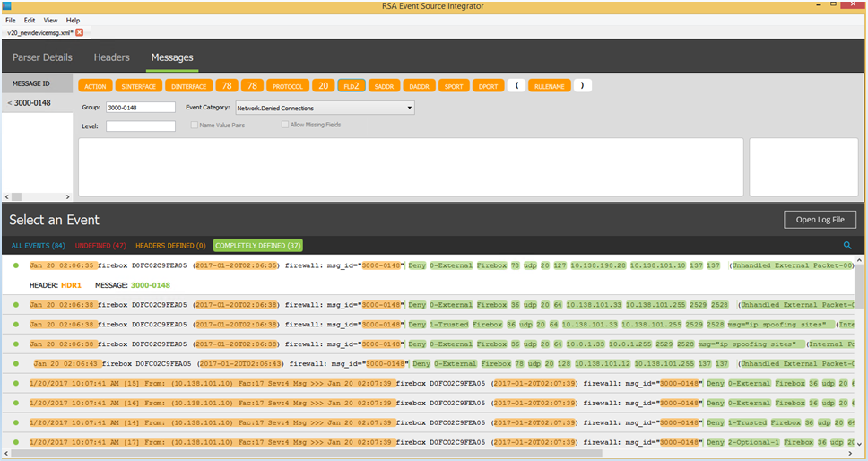Filter by Undefined events link
Screen dimensions: 868x461
tap(100, 245)
